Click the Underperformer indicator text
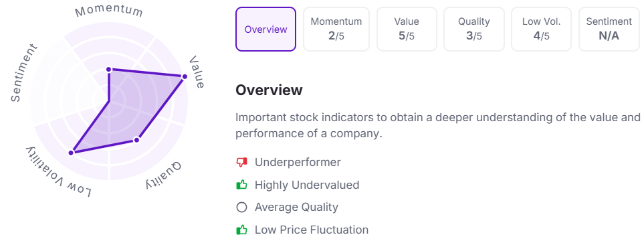Image resolution: width=644 pixels, height=241 pixels. point(298,163)
